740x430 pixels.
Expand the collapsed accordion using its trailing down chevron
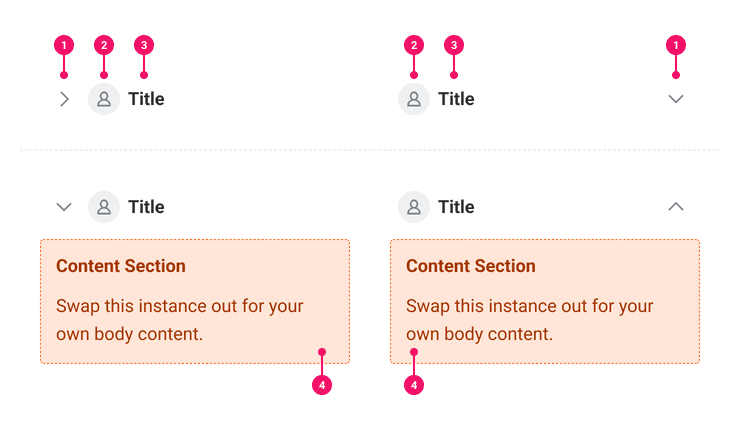(676, 99)
